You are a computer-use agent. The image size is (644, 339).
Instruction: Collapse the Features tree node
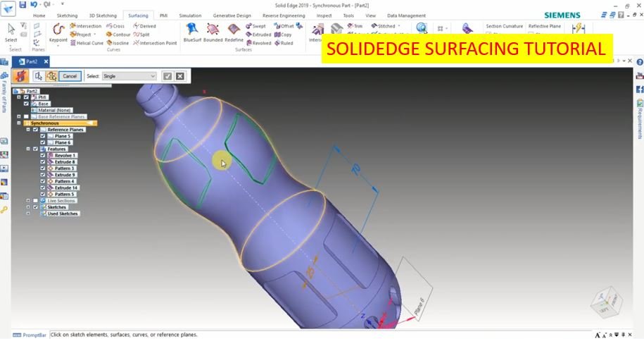point(27,149)
